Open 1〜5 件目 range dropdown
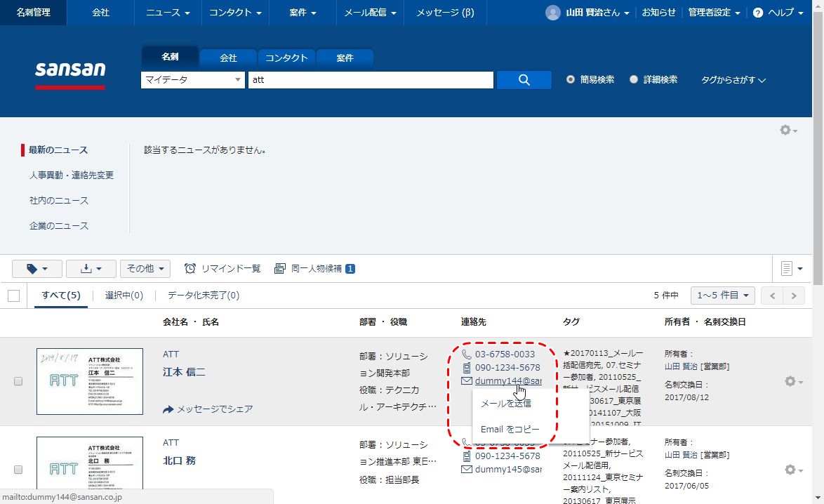Image resolution: width=824 pixels, height=504 pixels. click(722, 296)
